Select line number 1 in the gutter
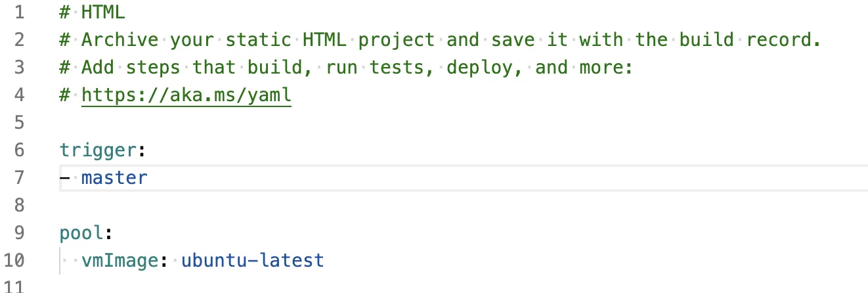Viewport: 868px width, 293px height. [18, 12]
